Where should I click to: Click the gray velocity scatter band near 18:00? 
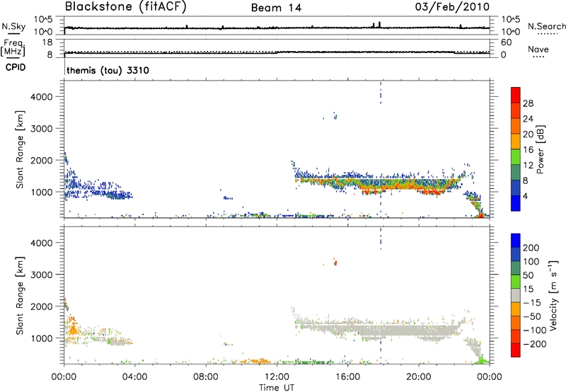pyautogui.click(x=383, y=330)
